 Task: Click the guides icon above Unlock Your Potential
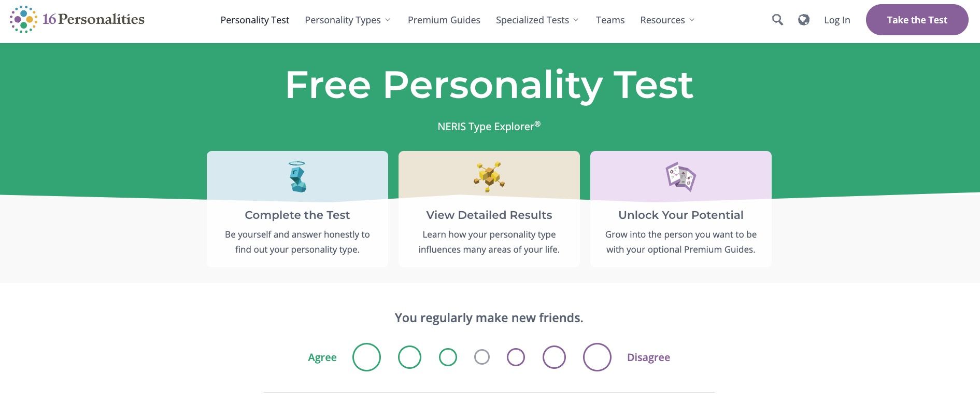point(680,176)
